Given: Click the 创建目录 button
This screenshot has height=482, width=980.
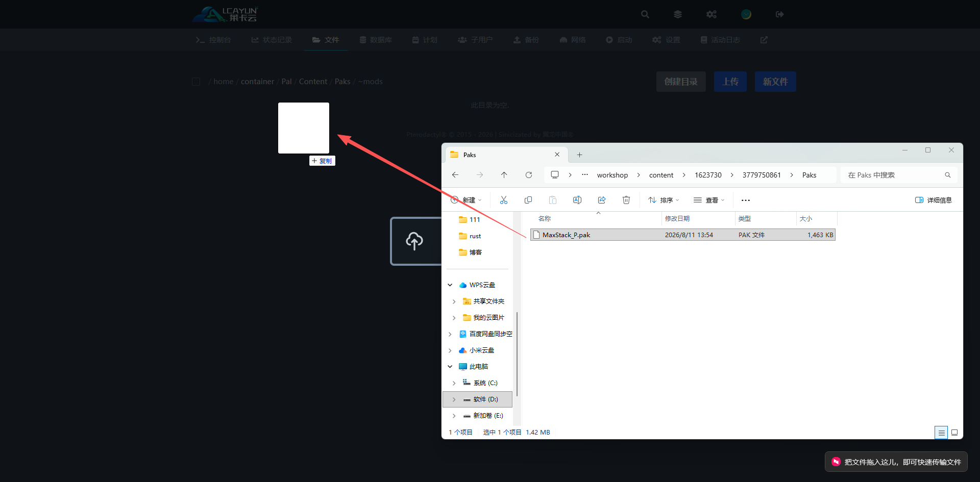Looking at the screenshot, I should [681, 82].
